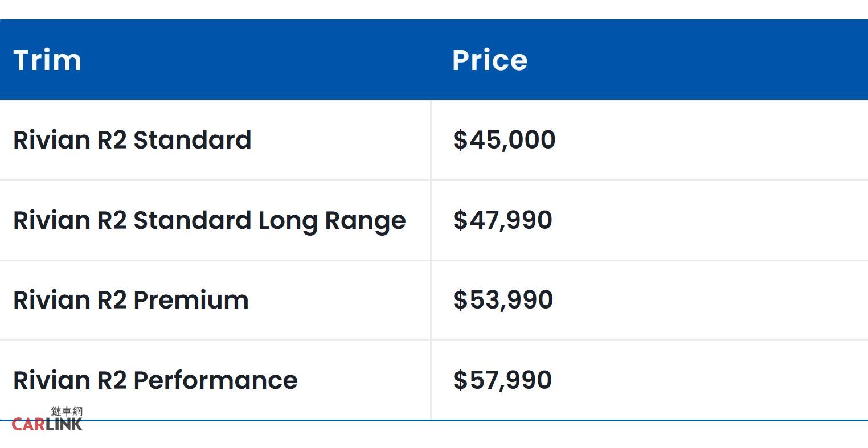The width and height of the screenshot is (868, 448).
Task: Click the dollar sign before 45,000
Action: click(460, 140)
